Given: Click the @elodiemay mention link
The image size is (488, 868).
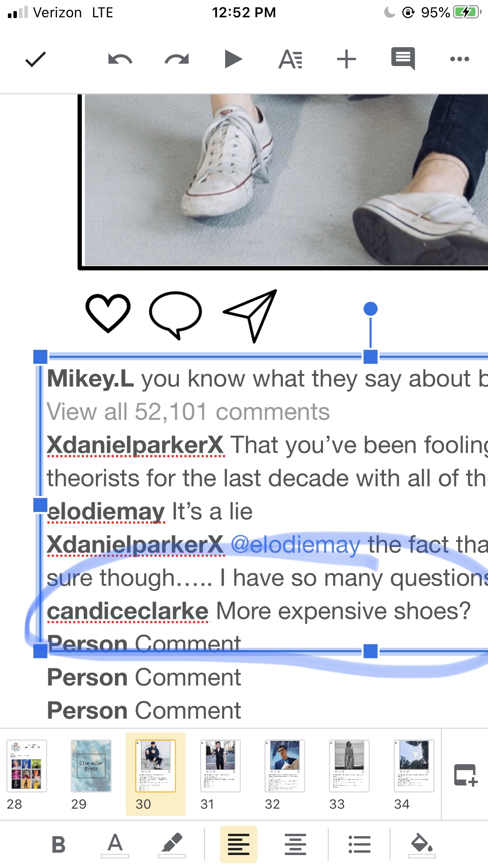Looking at the screenshot, I should click(295, 545).
